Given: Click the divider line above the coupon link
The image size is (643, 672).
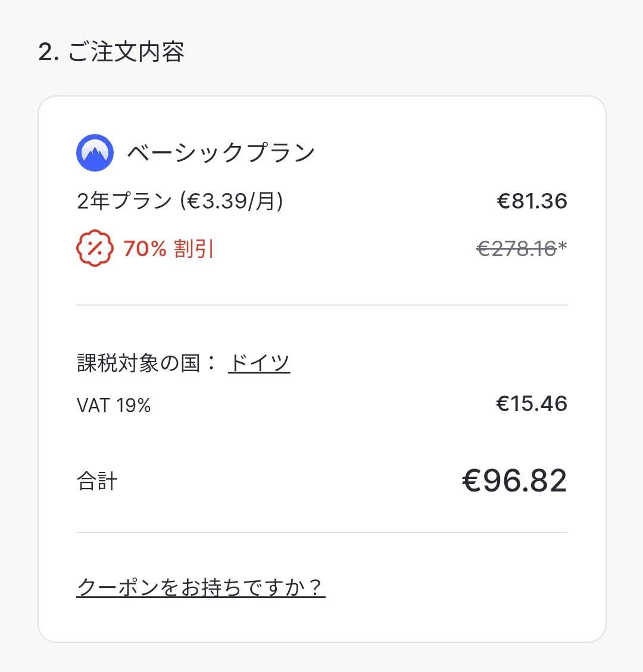Looking at the screenshot, I should click(x=321, y=533).
